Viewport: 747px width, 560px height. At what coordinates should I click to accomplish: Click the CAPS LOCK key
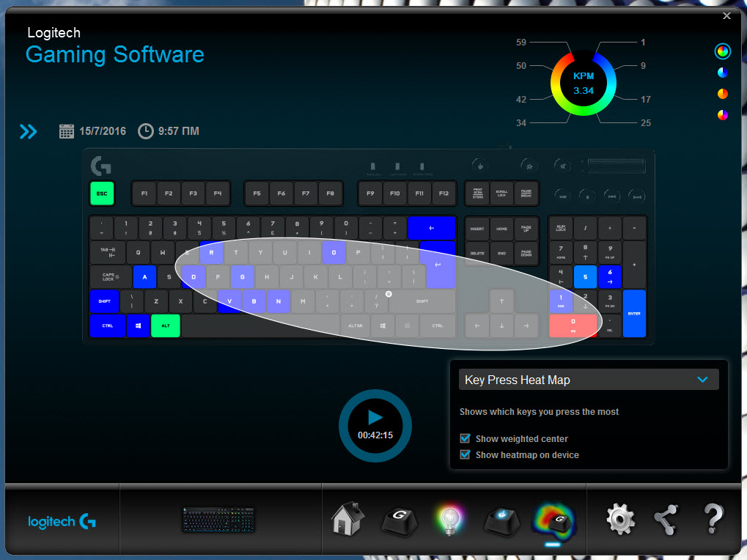[x=111, y=276]
